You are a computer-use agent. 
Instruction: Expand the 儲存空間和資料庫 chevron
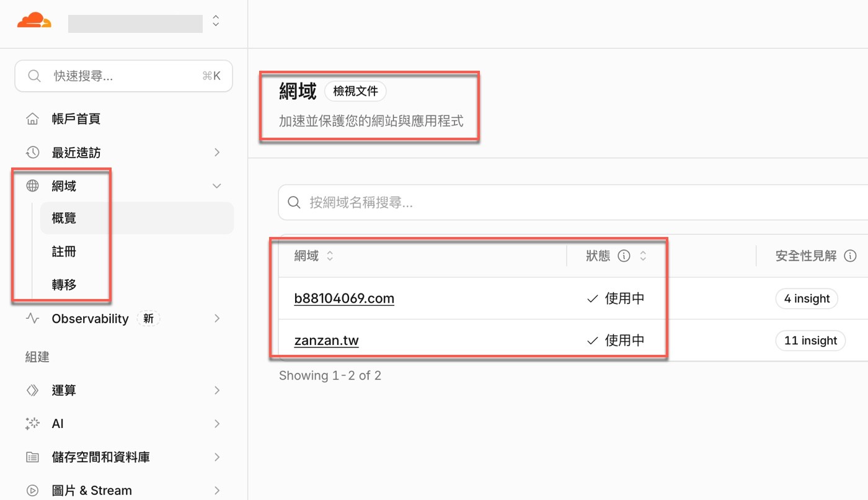coord(217,457)
